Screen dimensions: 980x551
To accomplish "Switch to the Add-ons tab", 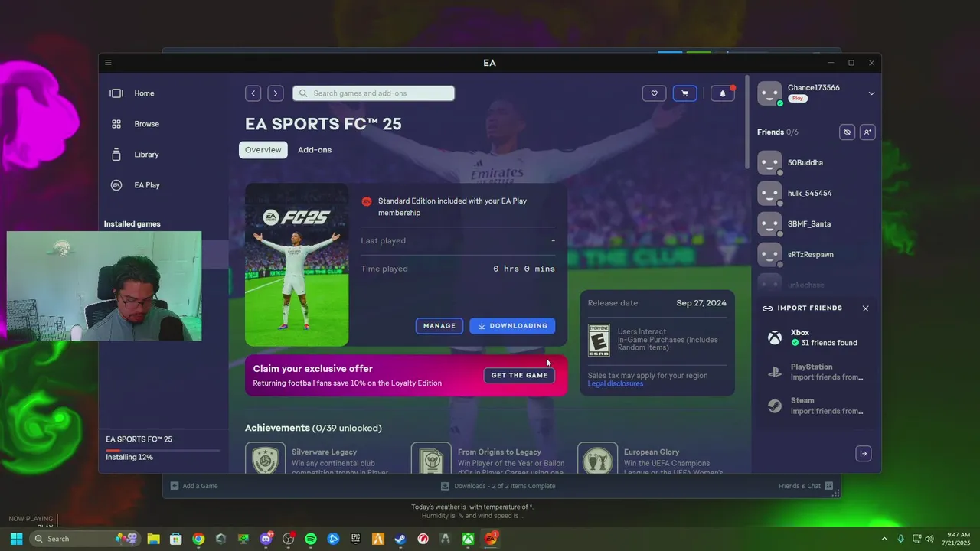I will click(x=315, y=150).
